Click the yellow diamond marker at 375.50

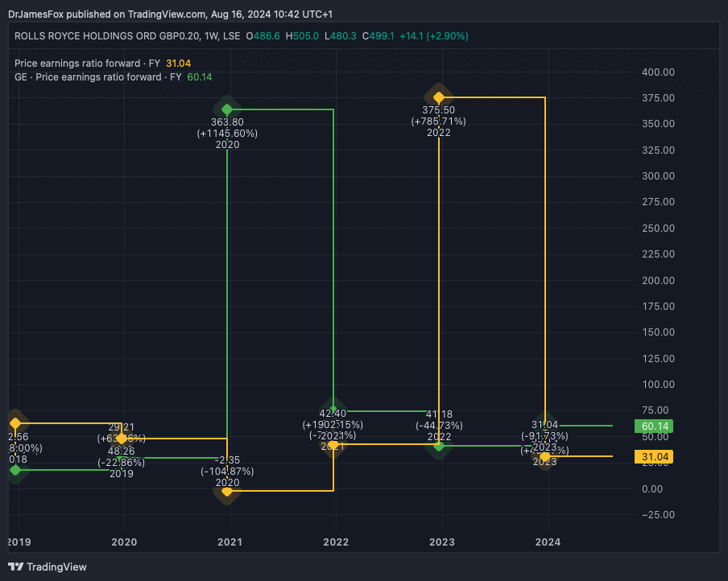[x=439, y=97]
